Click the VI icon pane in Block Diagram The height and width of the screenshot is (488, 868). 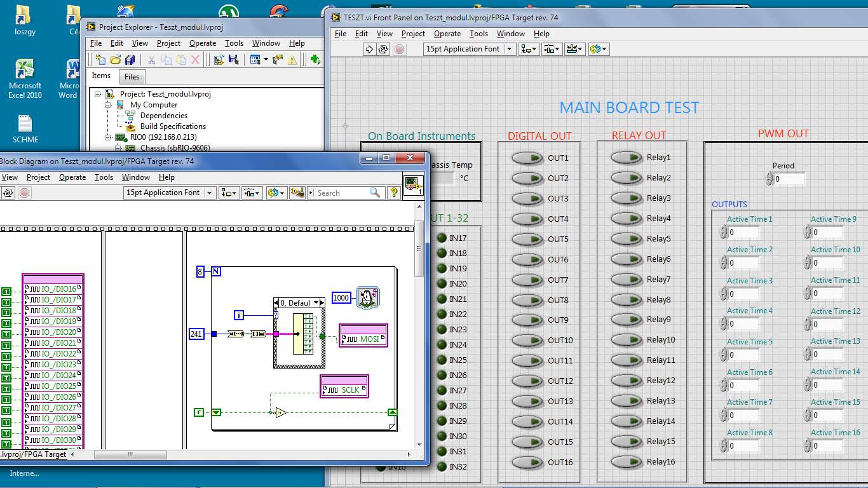(x=414, y=184)
